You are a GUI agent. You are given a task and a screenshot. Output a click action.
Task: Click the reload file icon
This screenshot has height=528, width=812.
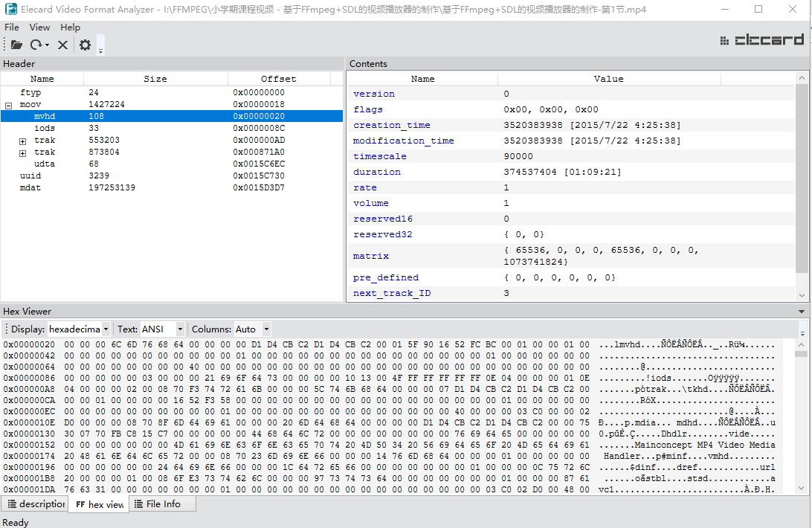coord(36,45)
